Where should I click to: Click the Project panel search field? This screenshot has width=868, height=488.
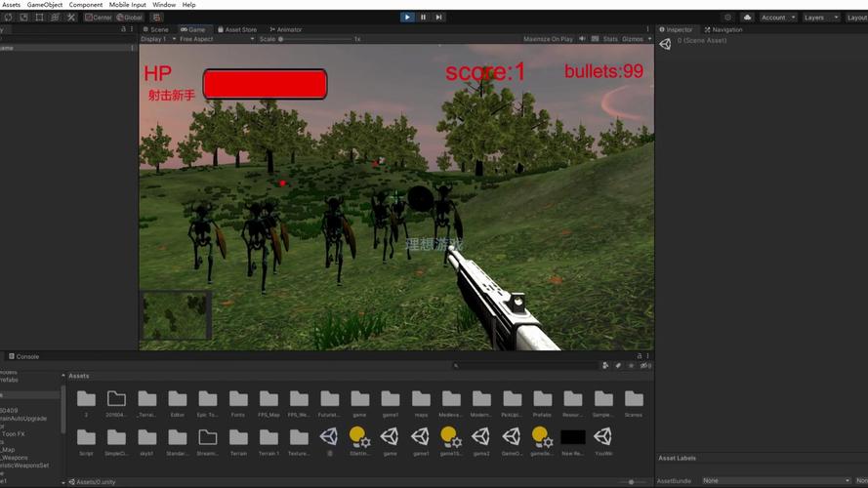tap(526, 365)
